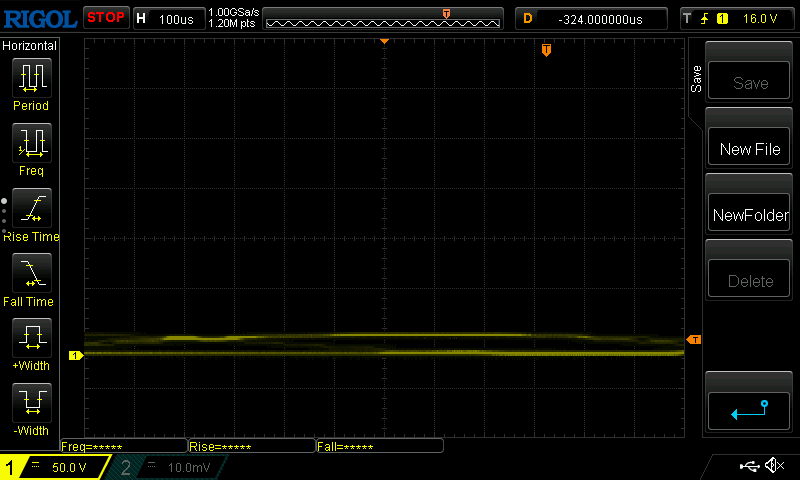Click the delay -324.000000us readout
Image resolution: width=800 pixels, height=480 pixels.
600,19
